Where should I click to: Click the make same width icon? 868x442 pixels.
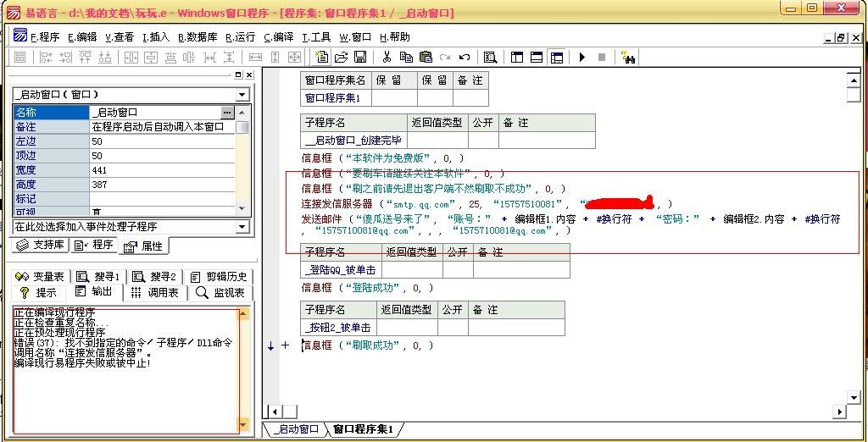coord(255,57)
